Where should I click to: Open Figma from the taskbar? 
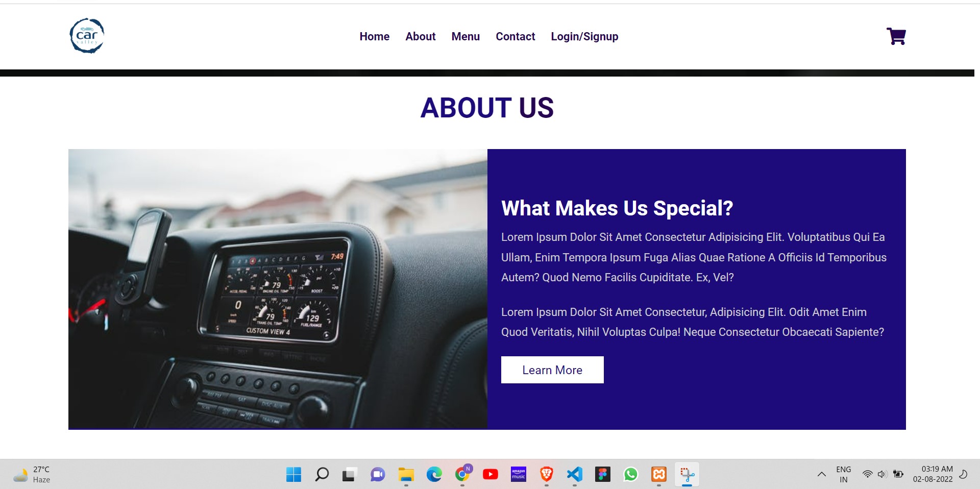click(x=602, y=475)
